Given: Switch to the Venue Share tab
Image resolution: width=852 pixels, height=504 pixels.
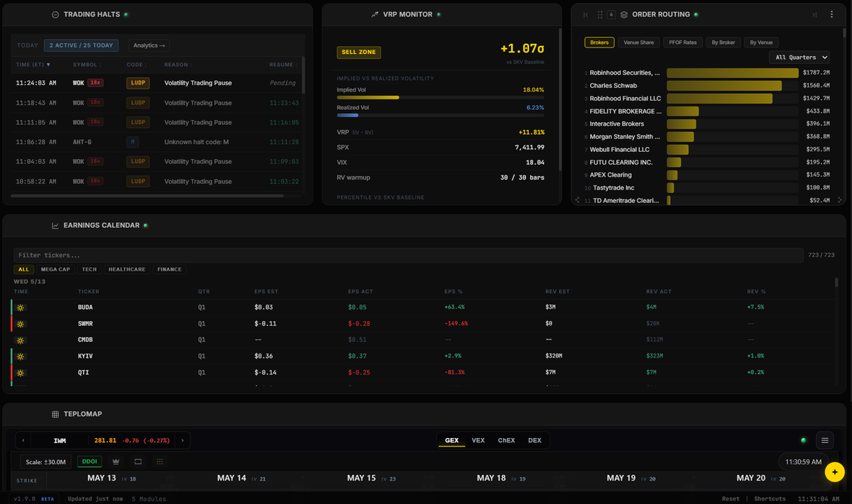Looking at the screenshot, I should (x=639, y=43).
